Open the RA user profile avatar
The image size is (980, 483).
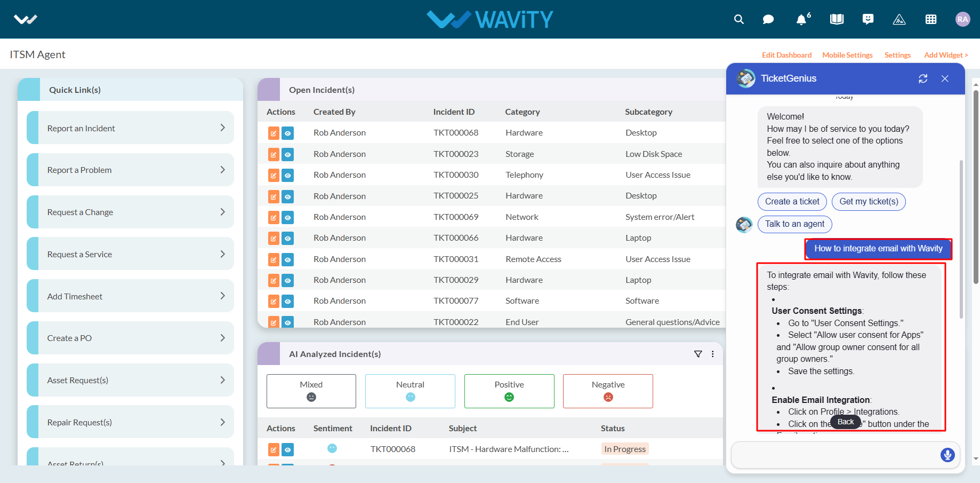pyautogui.click(x=962, y=19)
